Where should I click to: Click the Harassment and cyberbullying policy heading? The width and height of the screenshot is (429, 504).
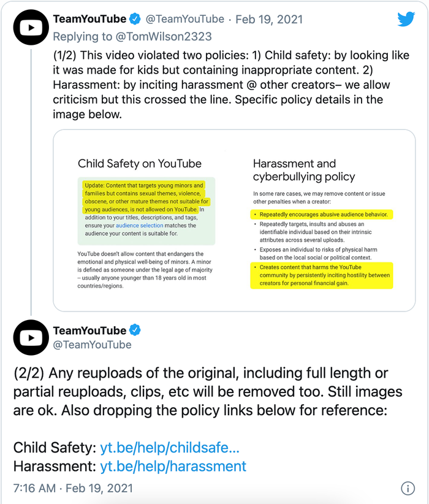pos(304,170)
